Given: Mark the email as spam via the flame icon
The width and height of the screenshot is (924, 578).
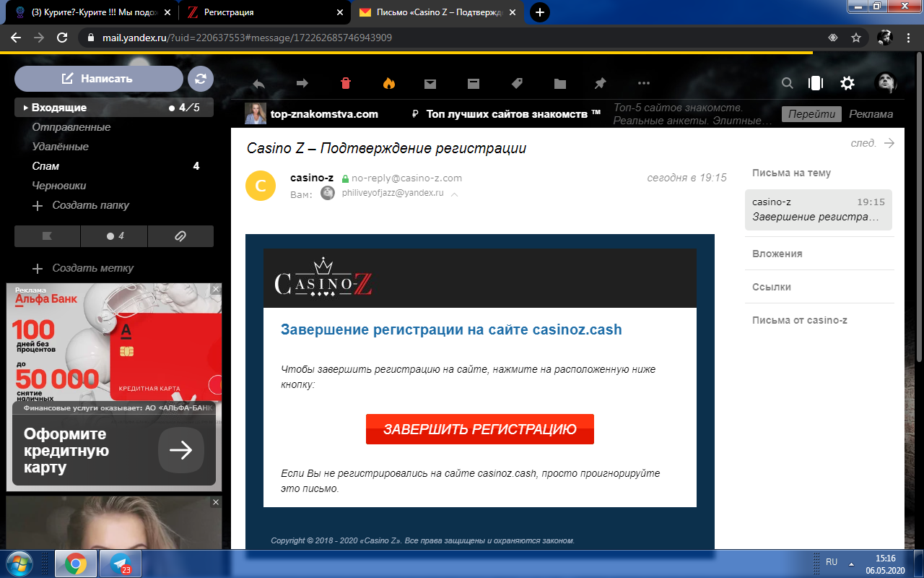Looking at the screenshot, I should pos(388,84).
